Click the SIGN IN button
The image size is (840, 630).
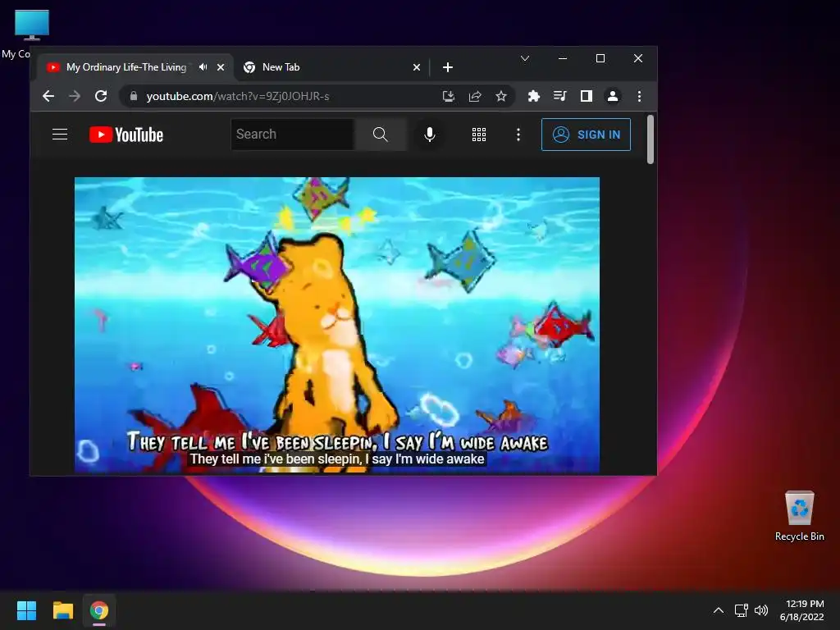586,135
